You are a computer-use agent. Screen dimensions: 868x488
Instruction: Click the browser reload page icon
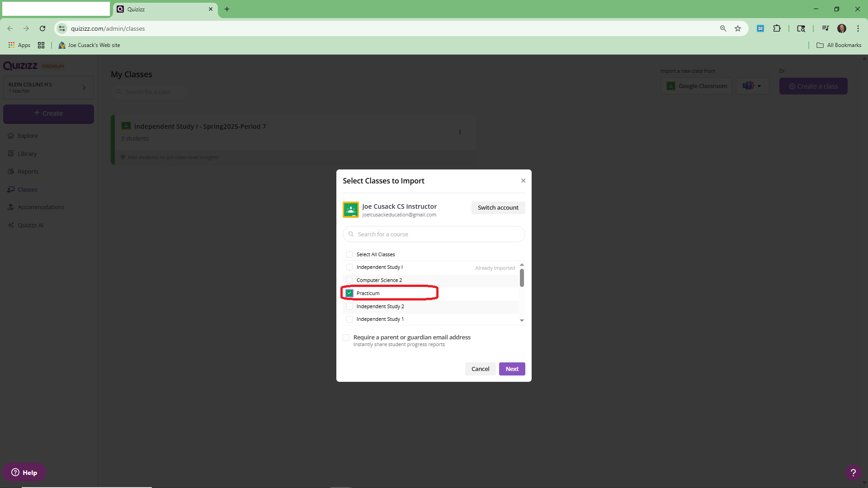42,28
